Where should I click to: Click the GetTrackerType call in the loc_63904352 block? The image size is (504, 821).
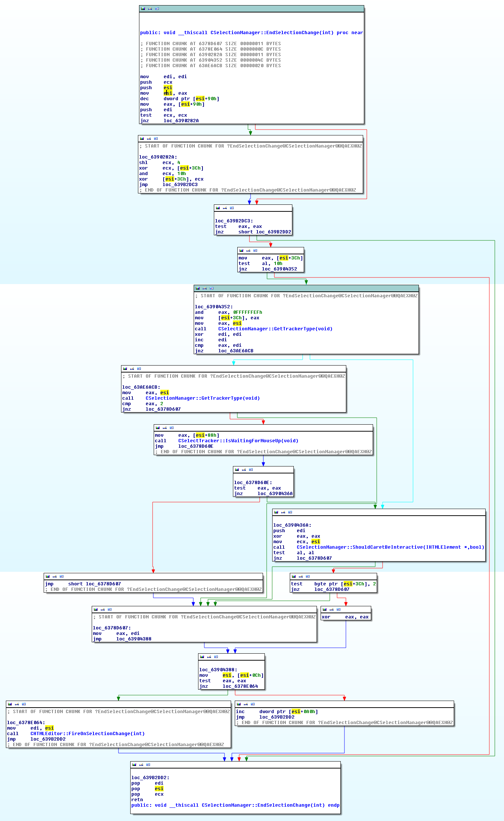[x=275, y=329]
